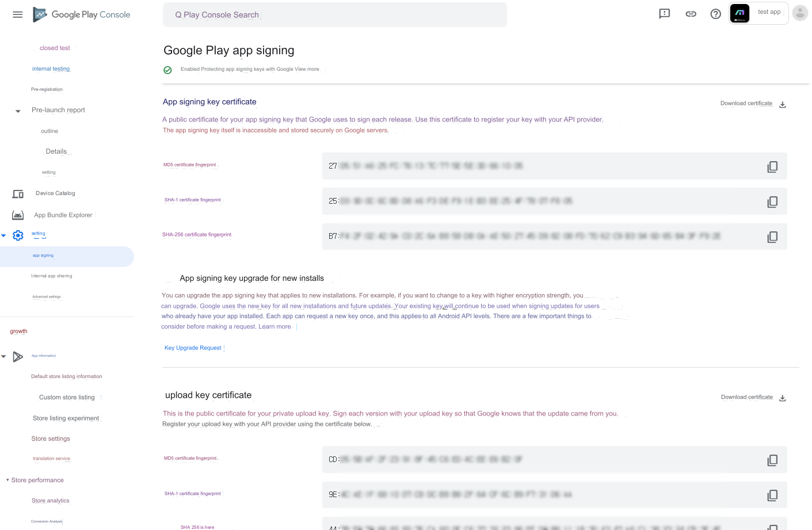Screen dimensions: 812x530
Task: Copy page link using chain icon
Action: (x=691, y=14)
